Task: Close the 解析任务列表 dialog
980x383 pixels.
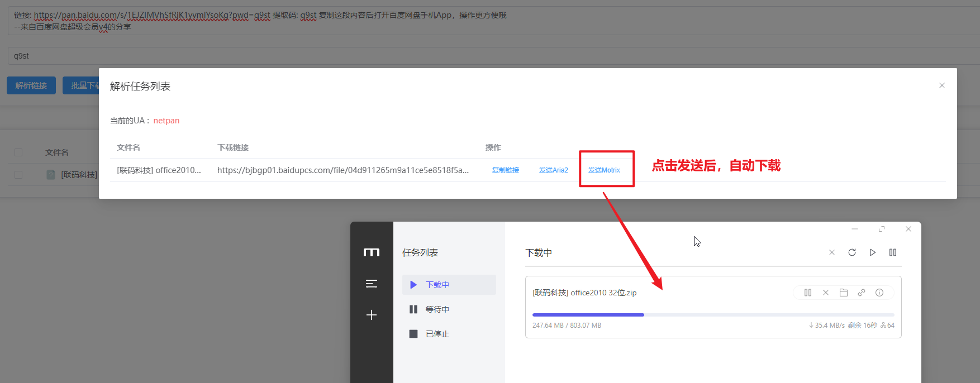Action: click(942, 85)
